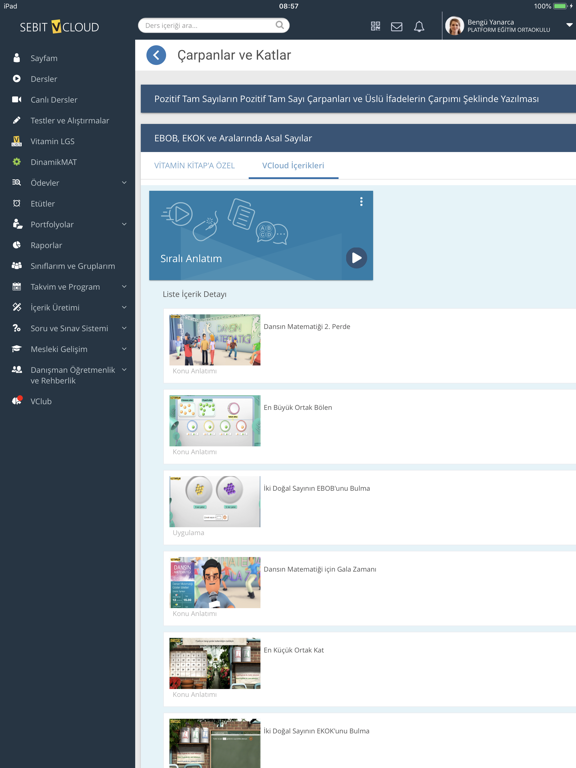The height and width of the screenshot is (768, 576).
Task: Click the status bar clock 08:57
Action: click(x=288, y=6)
